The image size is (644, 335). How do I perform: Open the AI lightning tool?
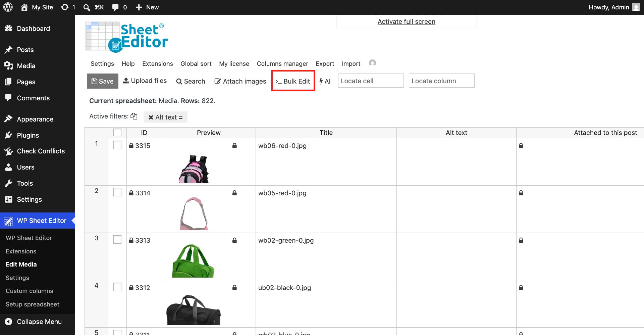(x=325, y=81)
